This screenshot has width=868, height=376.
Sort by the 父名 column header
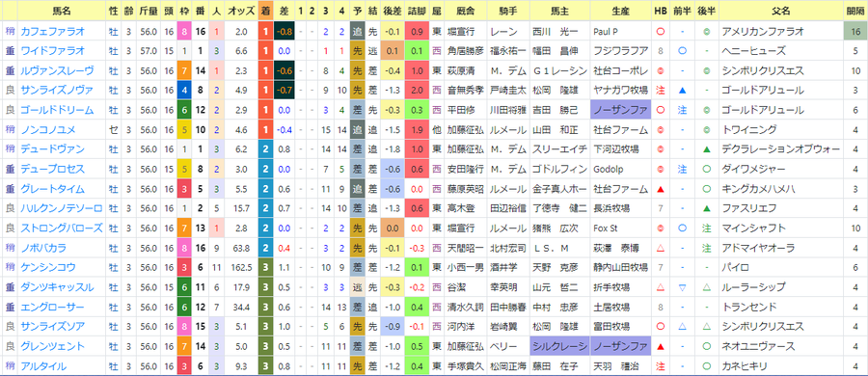click(780, 11)
